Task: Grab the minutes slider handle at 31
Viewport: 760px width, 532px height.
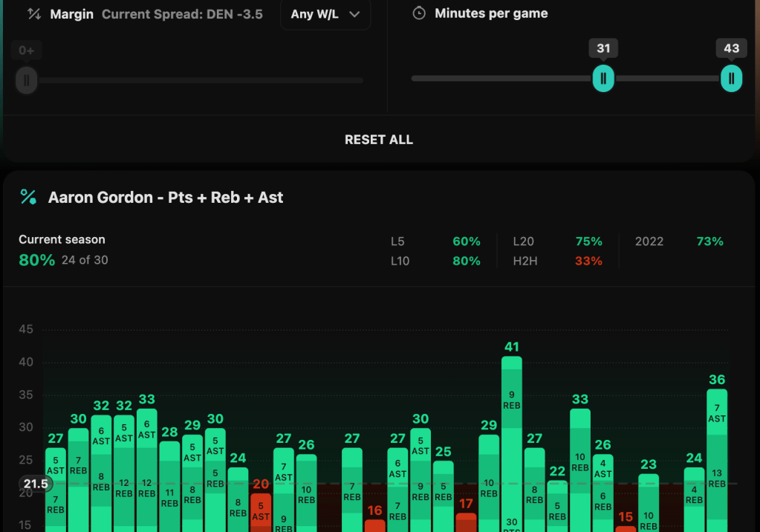Action: [x=603, y=78]
